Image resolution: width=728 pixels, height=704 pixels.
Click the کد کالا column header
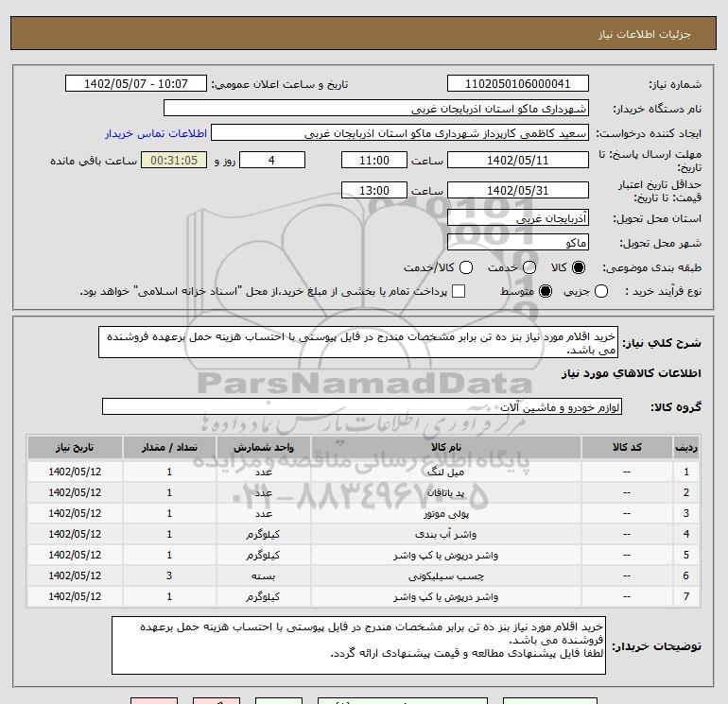pyautogui.click(x=627, y=447)
